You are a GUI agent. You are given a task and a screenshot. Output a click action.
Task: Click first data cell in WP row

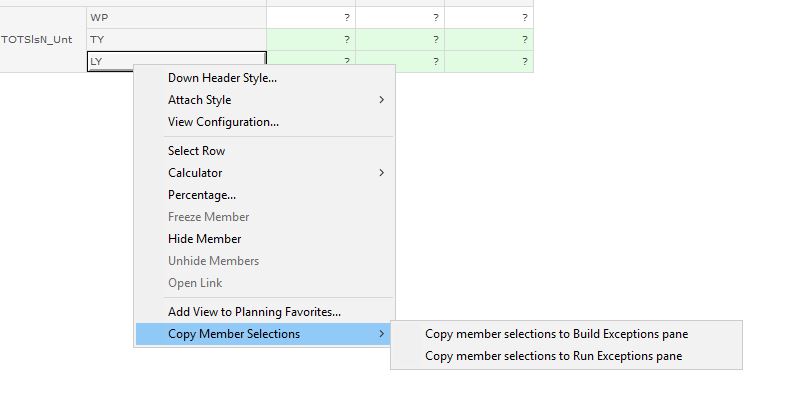coord(311,17)
